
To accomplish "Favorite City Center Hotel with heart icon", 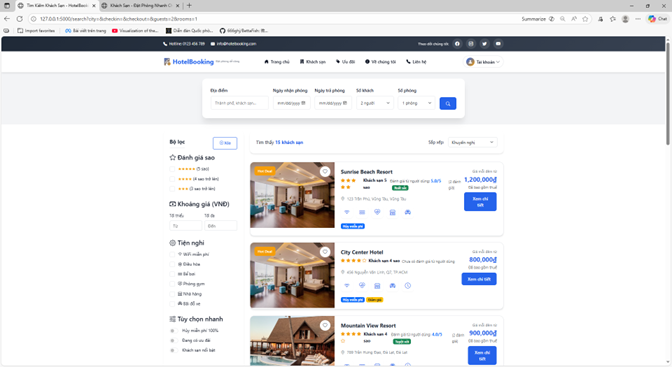I will click(325, 252).
